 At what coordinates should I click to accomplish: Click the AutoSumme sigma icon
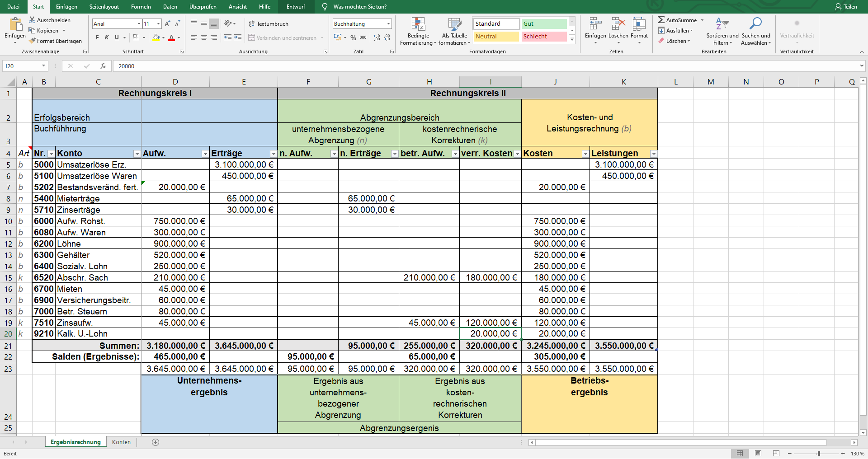point(661,20)
